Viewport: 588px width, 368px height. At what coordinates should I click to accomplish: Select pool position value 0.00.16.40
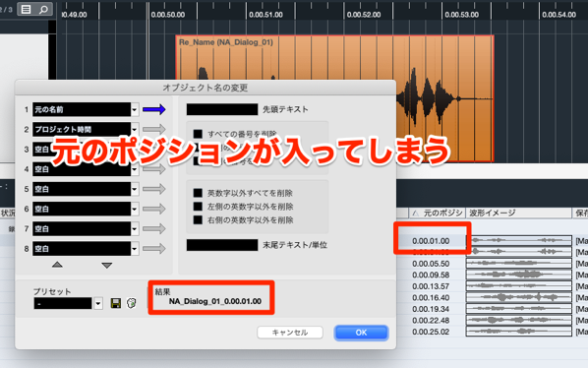[431, 297]
